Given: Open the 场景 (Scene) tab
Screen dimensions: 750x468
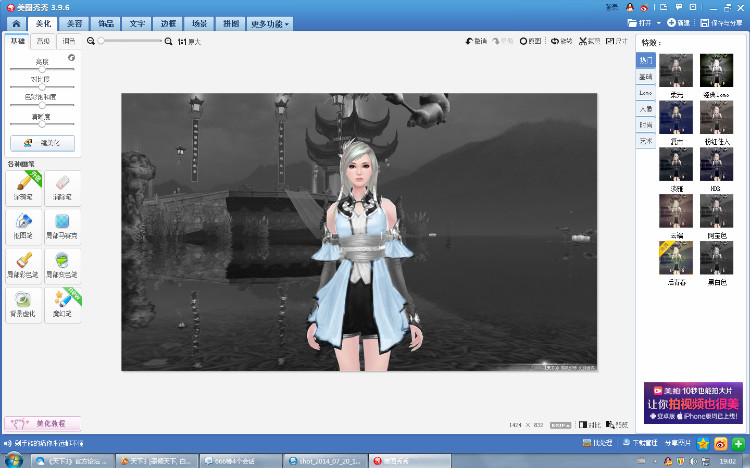Looking at the screenshot, I should (199, 23).
